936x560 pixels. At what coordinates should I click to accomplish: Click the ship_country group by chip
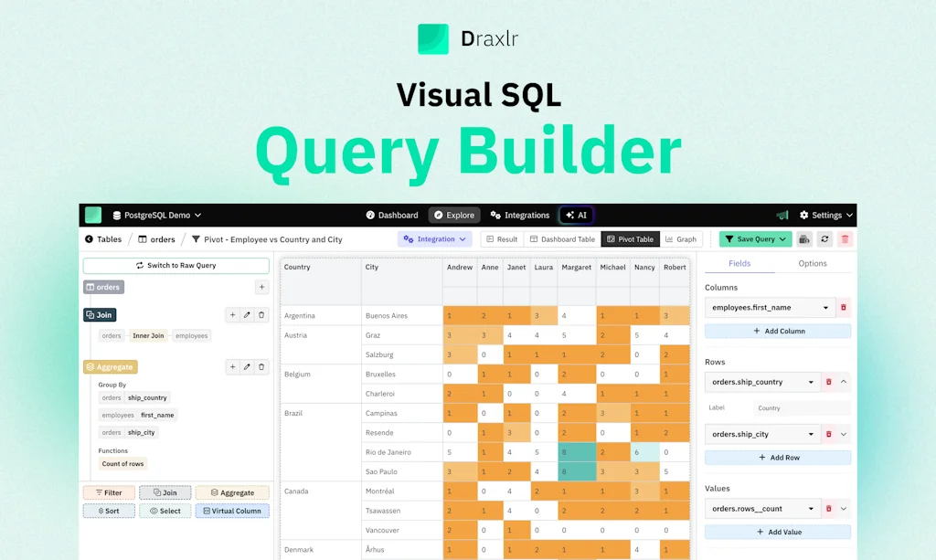point(147,397)
